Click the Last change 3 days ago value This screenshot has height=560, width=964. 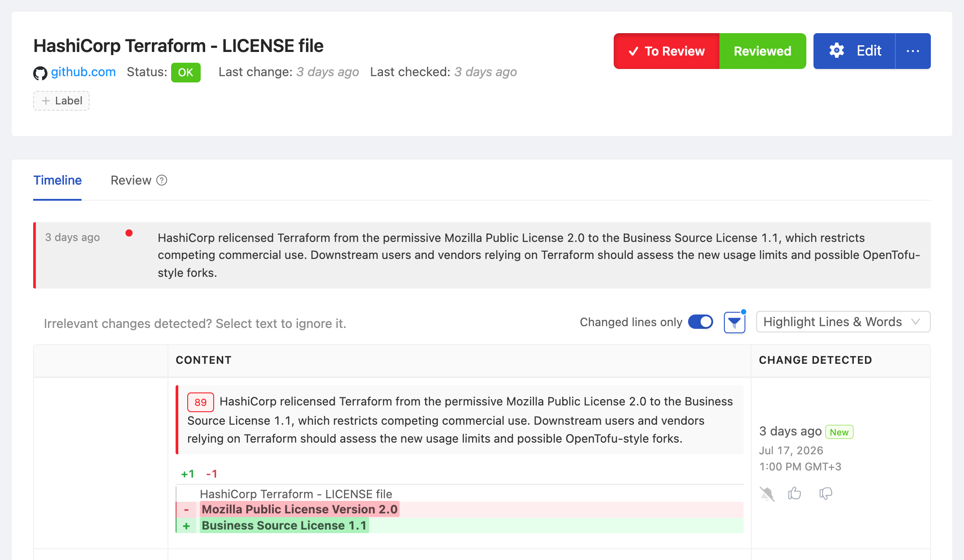(x=327, y=72)
